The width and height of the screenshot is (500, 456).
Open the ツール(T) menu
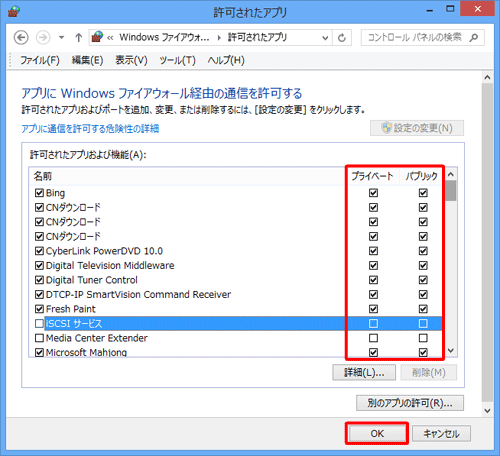(177, 60)
